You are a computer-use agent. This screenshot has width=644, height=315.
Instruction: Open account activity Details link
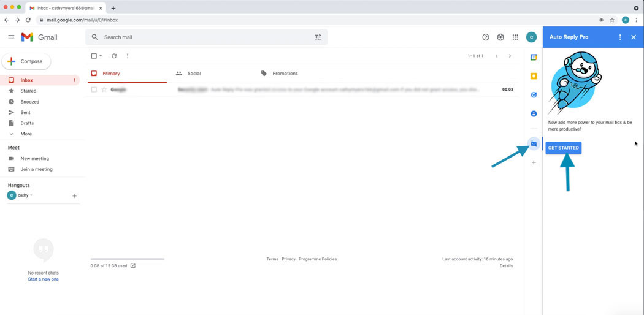pyautogui.click(x=506, y=266)
